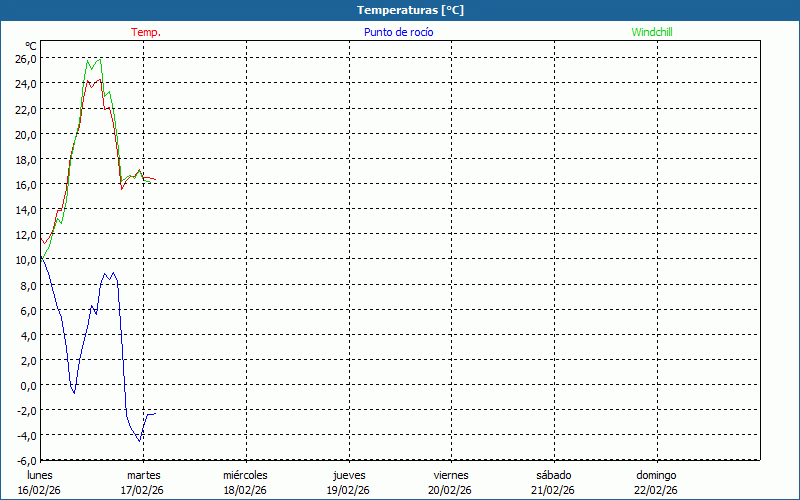Click the 21/02/26 date label
Viewport: 800px width, 500px height.
point(553,490)
